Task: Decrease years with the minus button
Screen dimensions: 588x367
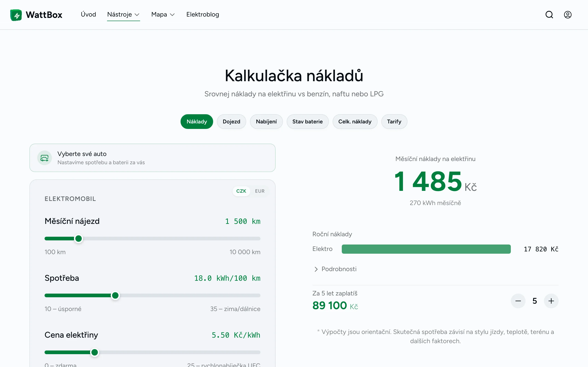Action: [518, 301]
